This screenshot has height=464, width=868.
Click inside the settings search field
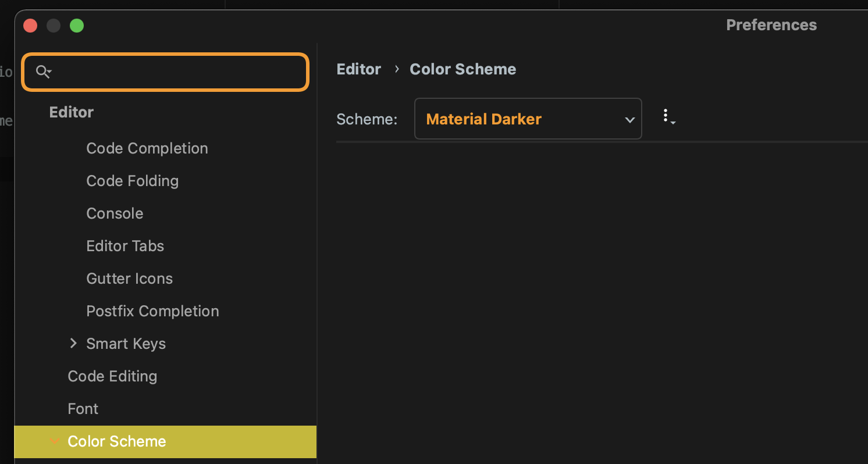pyautogui.click(x=165, y=72)
